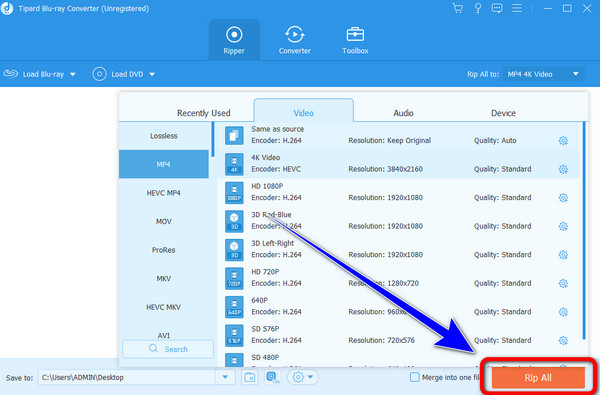Click the Load DVD button
This screenshot has width=600, height=395.
click(x=118, y=74)
